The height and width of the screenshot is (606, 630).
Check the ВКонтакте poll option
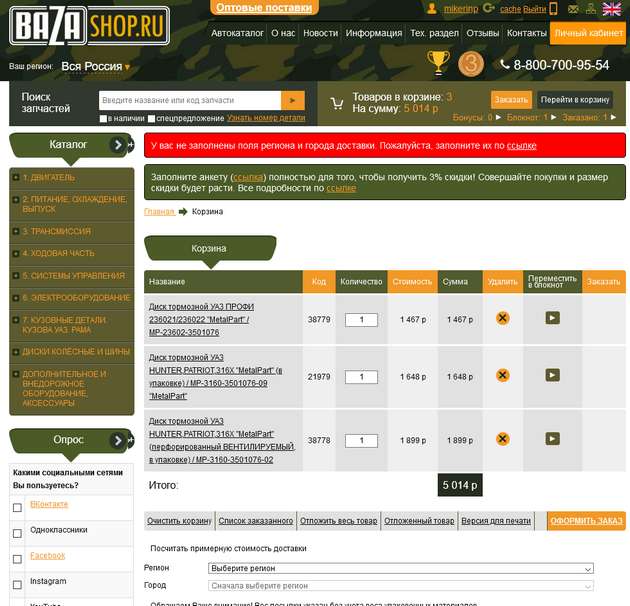(x=17, y=507)
